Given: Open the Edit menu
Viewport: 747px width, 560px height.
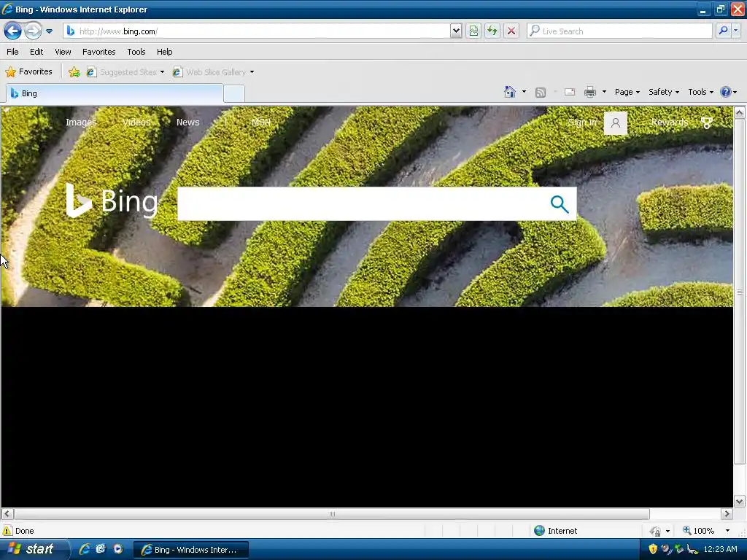Looking at the screenshot, I should [x=36, y=52].
